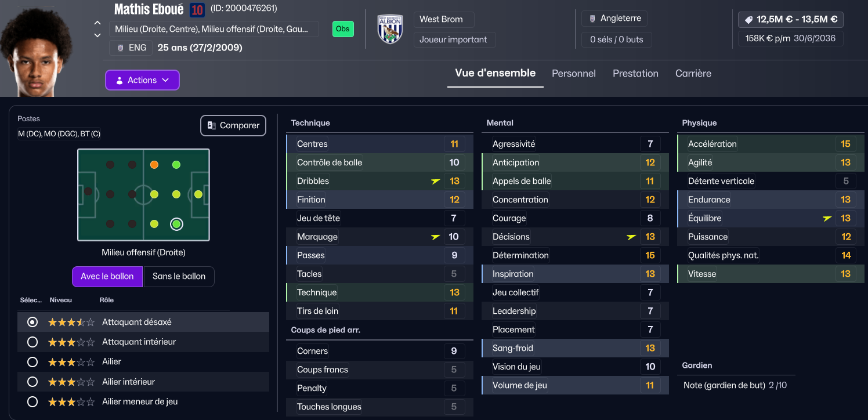
Task: Go to next player with down chevron
Action: point(97,35)
